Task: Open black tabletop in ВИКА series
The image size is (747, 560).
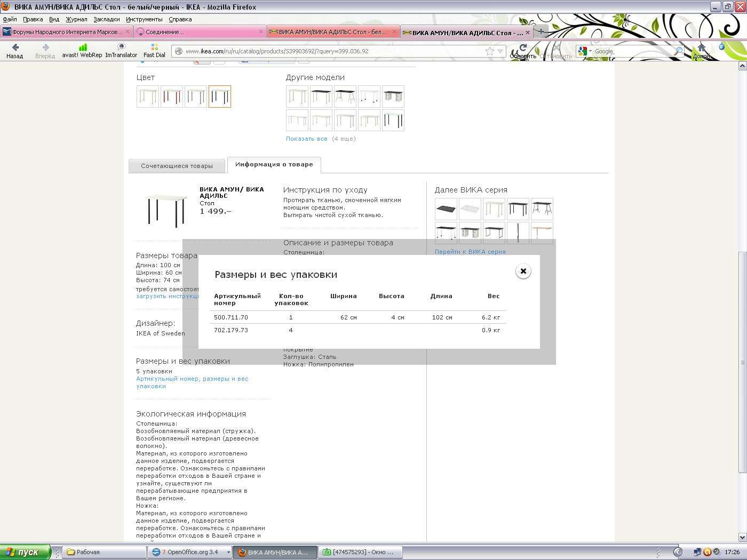Action: pos(446,209)
